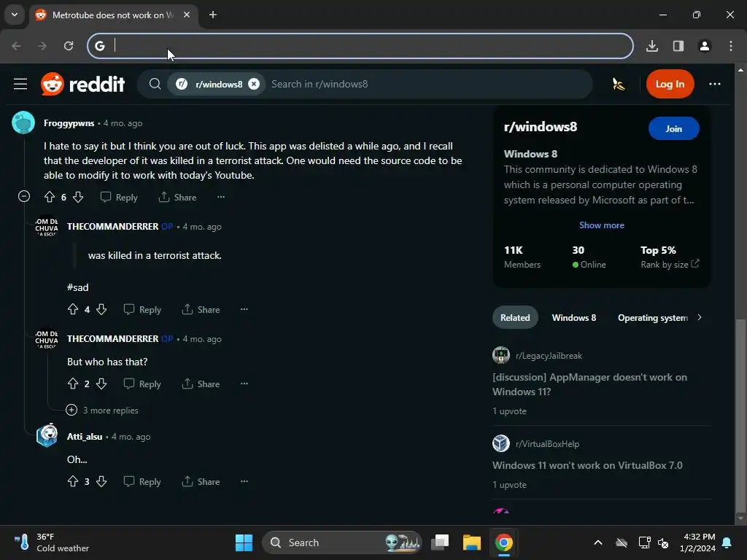Reply to the #sad comment

point(142,309)
